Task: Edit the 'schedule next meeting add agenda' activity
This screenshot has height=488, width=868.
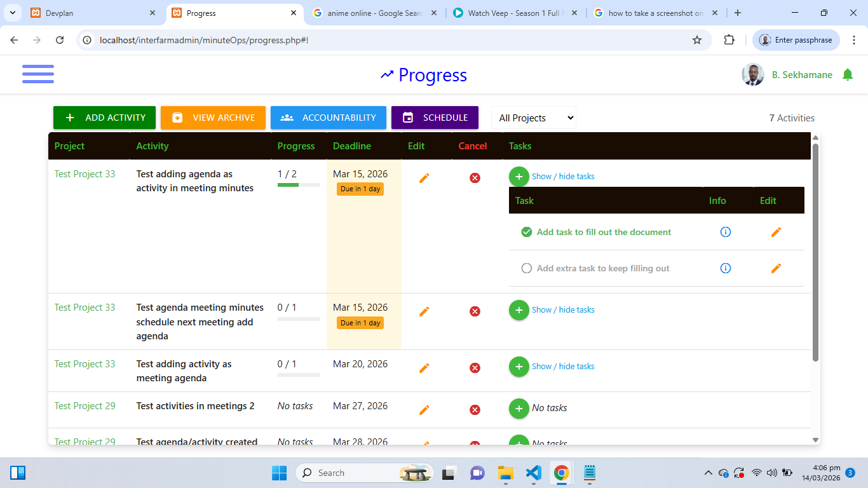Action: (x=424, y=311)
